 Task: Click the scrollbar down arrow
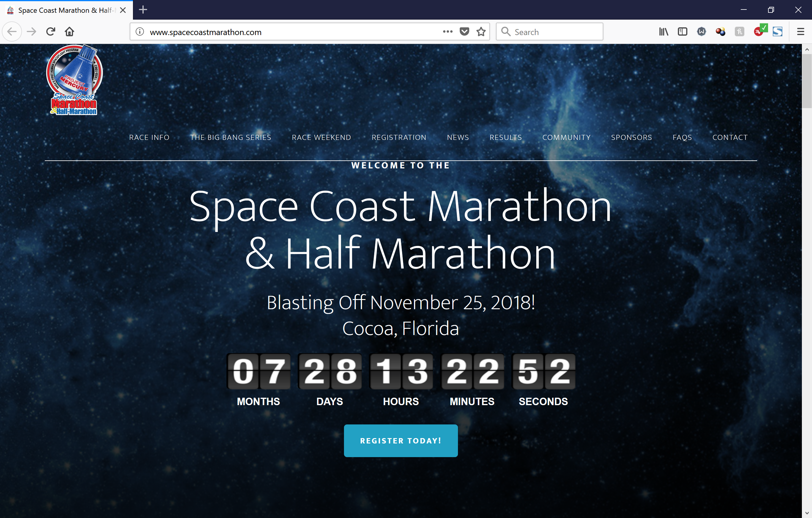(x=807, y=514)
